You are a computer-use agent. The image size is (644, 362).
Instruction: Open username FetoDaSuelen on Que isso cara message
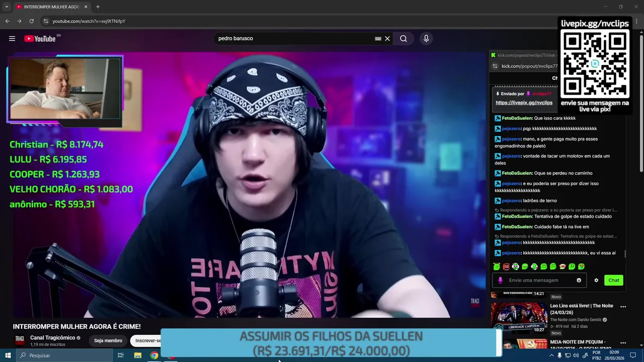click(517, 118)
